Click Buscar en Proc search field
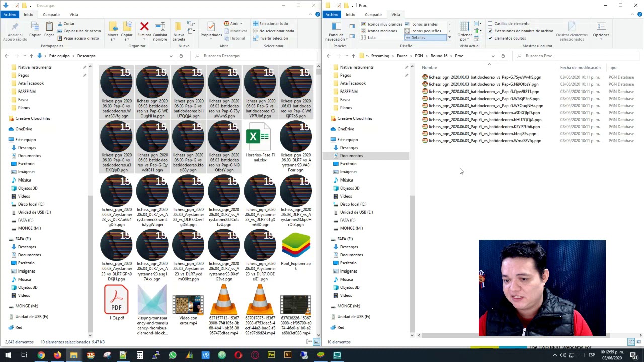The height and width of the screenshot is (362, 644). coord(576,56)
